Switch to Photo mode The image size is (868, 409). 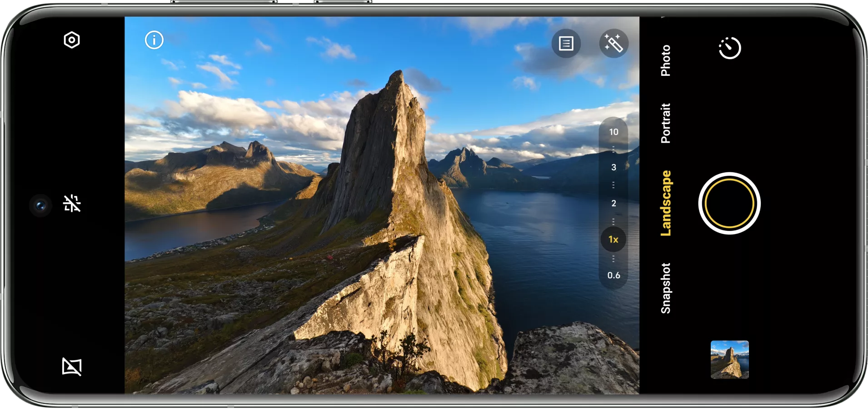(665, 60)
